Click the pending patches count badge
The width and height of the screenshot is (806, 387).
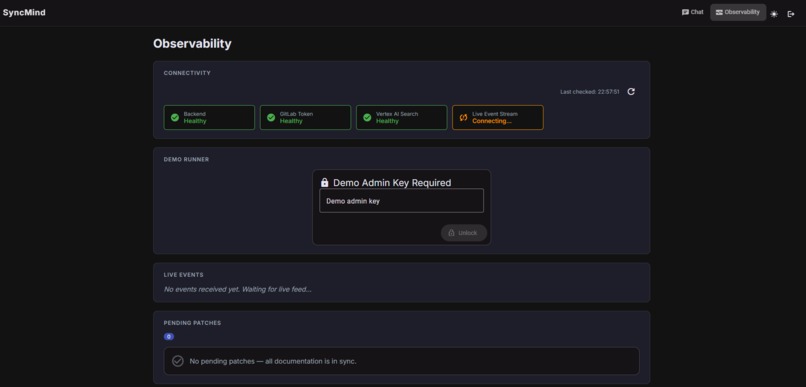pos(169,337)
